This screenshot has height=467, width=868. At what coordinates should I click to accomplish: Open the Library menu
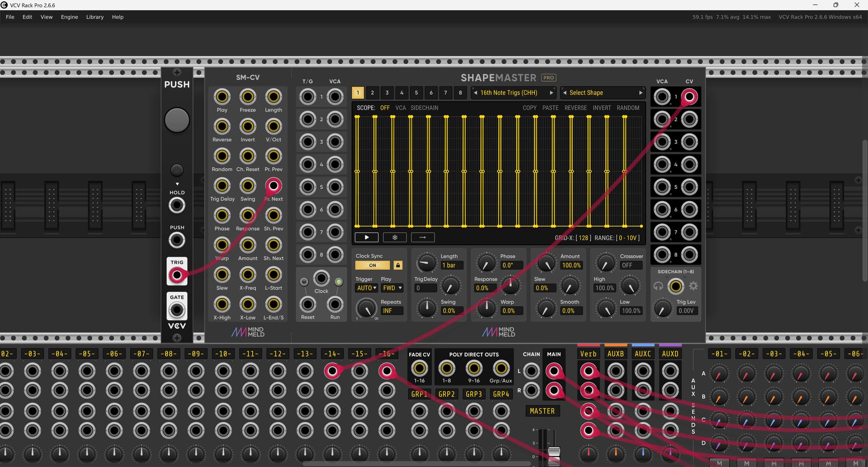94,17
